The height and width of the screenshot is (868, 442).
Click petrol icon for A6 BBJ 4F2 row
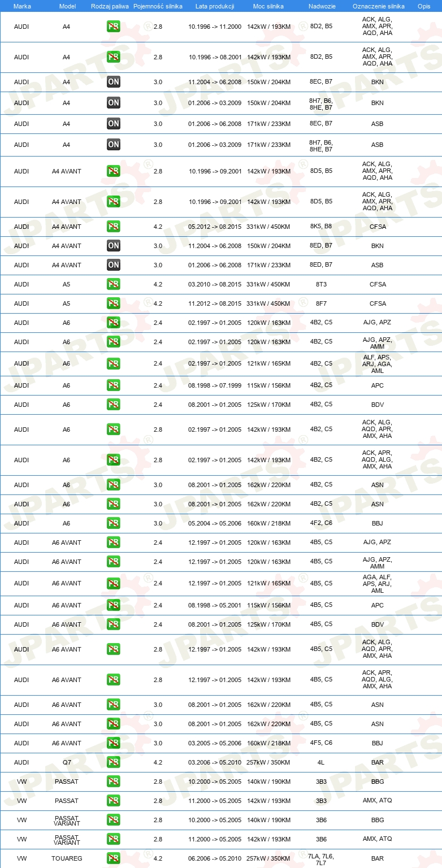click(114, 523)
